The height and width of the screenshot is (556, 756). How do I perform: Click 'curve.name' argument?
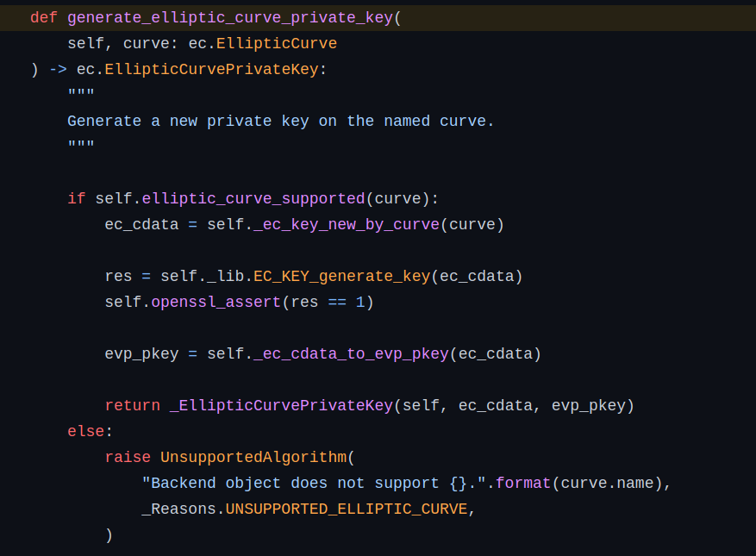click(607, 484)
